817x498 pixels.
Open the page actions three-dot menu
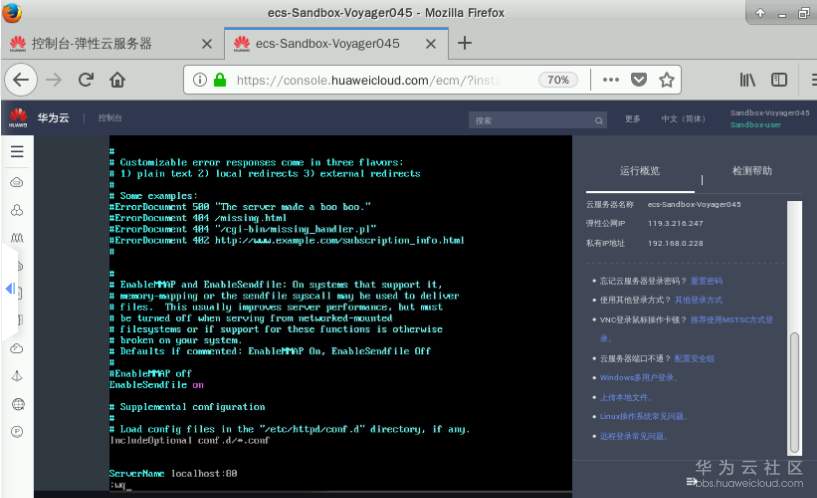[x=611, y=80]
